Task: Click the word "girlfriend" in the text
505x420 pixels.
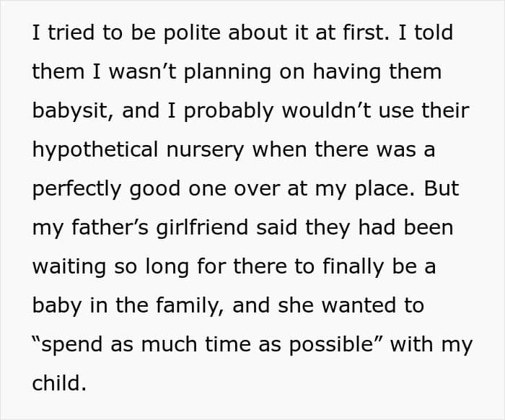Action: pos(188,228)
